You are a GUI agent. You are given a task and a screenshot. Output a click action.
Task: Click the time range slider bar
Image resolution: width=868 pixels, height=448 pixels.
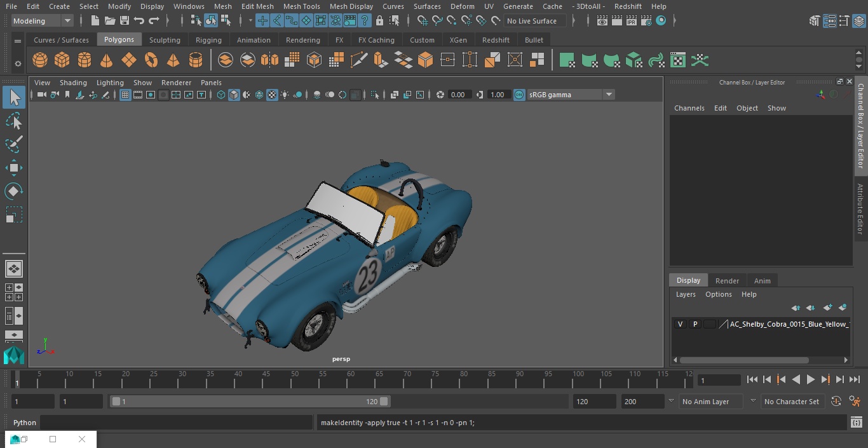click(250, 402)
